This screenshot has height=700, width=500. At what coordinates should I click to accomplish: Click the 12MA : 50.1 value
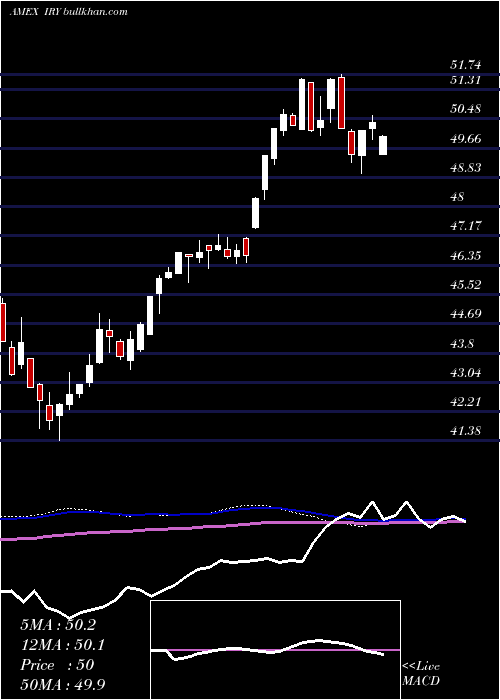coord(63,645)
